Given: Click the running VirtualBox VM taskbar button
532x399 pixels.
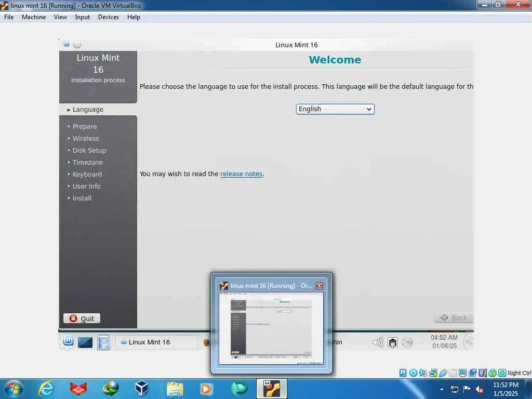Looking at the screenshot, I should [271, 389].
